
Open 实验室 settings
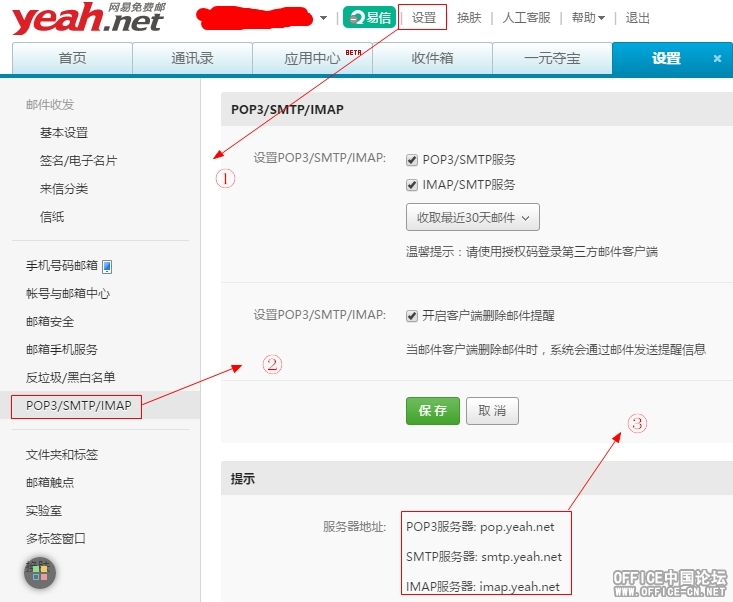(x=44, y=510)
